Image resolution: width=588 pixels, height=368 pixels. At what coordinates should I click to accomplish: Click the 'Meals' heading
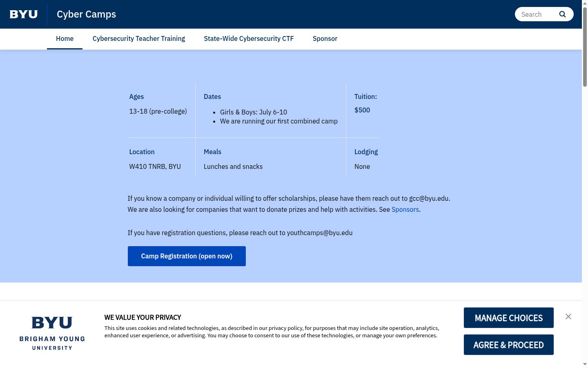click(x=213, y=152)
